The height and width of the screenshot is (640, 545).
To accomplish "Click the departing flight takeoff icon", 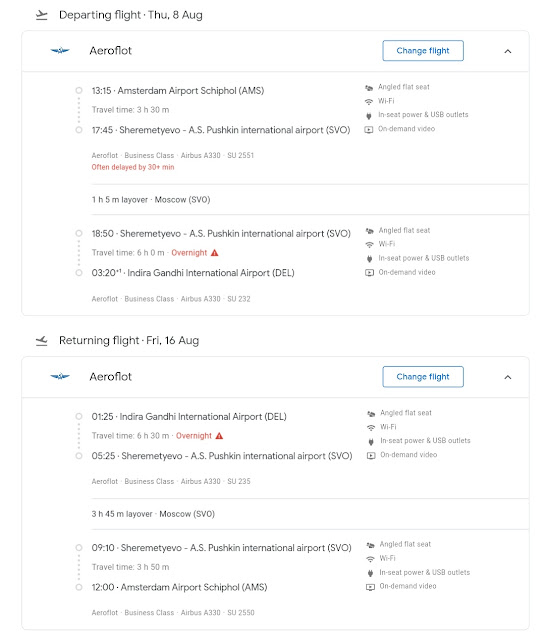I will pos(42,15).
